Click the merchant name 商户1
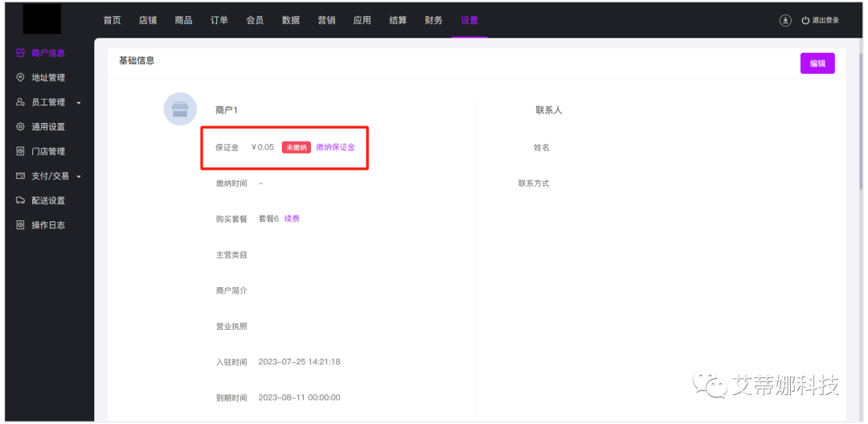The width and height of the screenshot is (868, 424). (227, 110)
